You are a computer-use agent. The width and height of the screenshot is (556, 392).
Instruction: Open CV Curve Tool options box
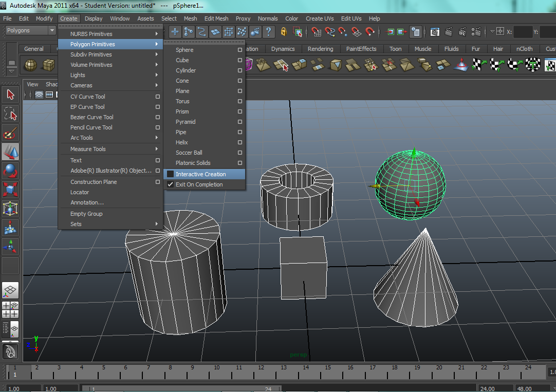click(158, 97)
